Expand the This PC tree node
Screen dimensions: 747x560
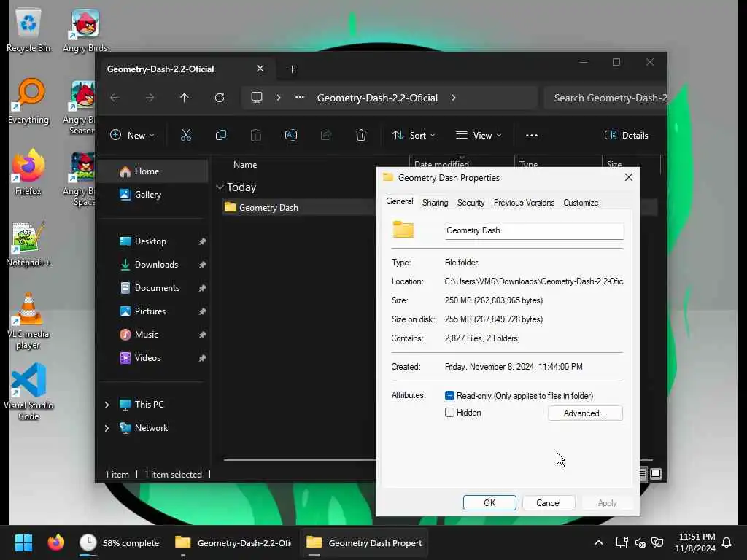pos(107,404)
